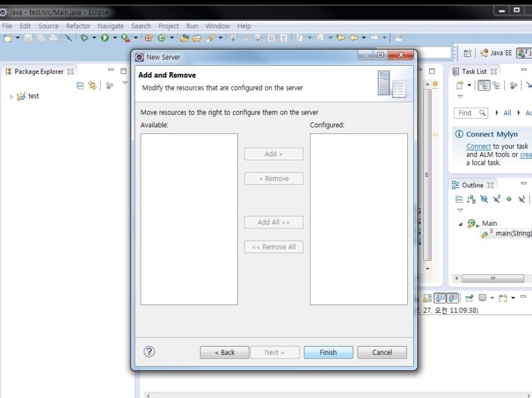The height and width of the screenshot is (398, 532).
Task: Toggle Hide Fields in Outline toolbar
Action: (484, 199)
